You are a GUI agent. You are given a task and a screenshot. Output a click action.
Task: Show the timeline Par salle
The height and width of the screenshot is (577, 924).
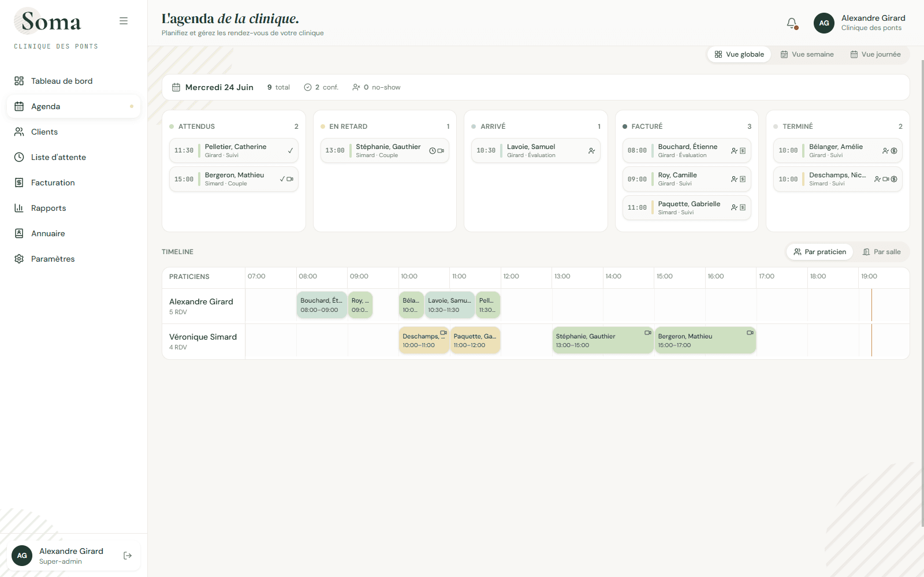pos(881,252)
